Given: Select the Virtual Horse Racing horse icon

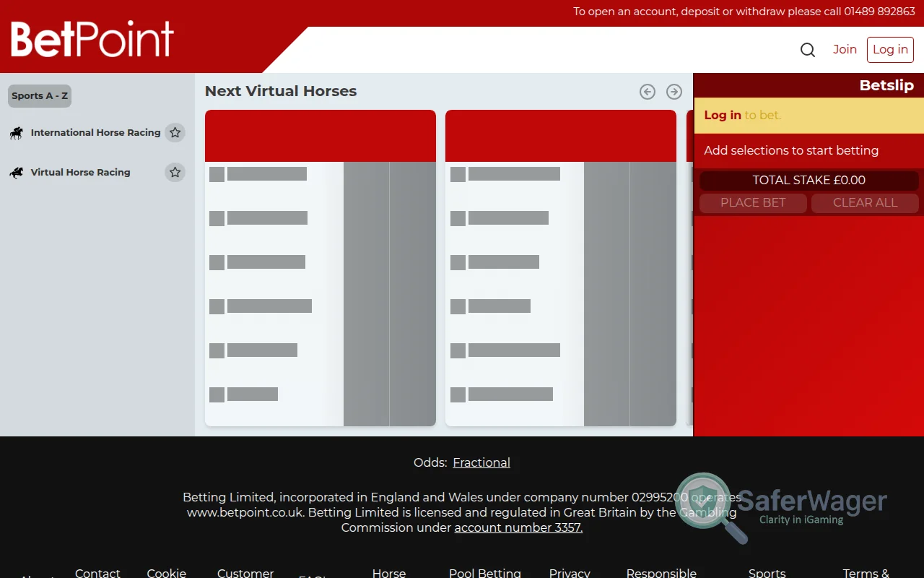Looking at the screenshot, I should (16, 172).
